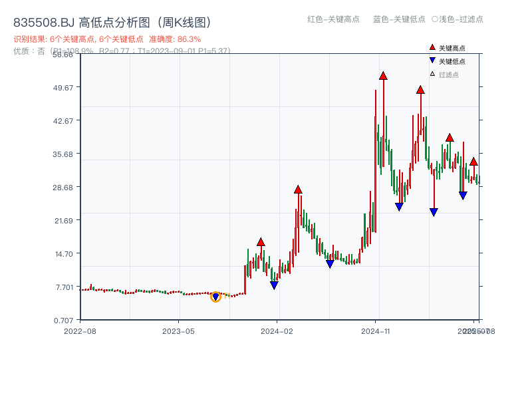The image size is (532, 399).
Task: Click the 过滤点 legend triangle icon
Action: click(431, 73)
